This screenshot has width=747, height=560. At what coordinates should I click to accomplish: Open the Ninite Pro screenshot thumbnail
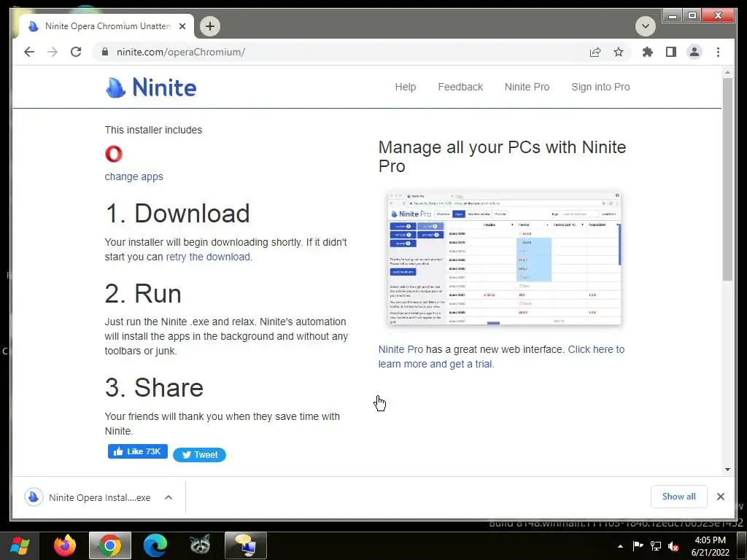pyautogui.click(x=505, y=258)
